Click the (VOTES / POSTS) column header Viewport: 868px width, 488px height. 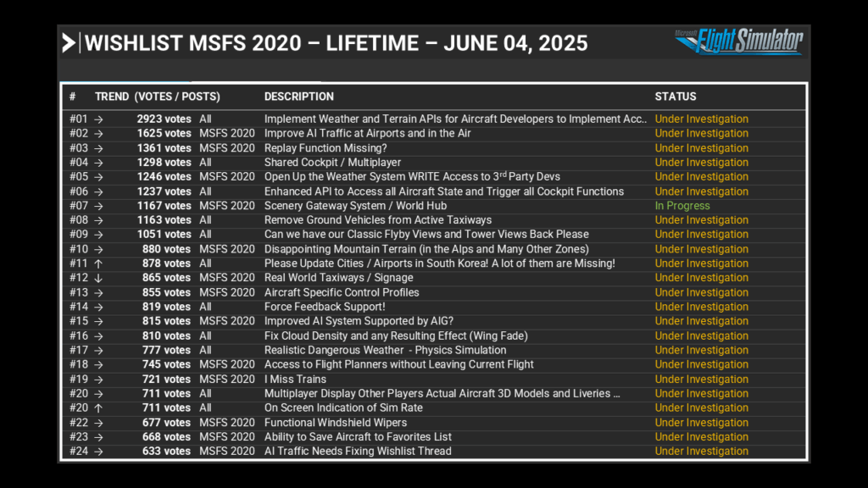pyautogui.click(x=177, y=97)
